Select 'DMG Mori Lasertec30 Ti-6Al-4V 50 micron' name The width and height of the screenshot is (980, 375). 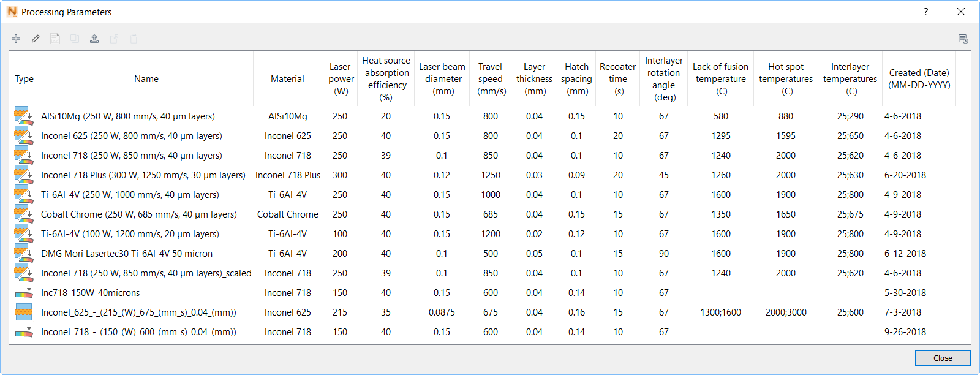127,253
